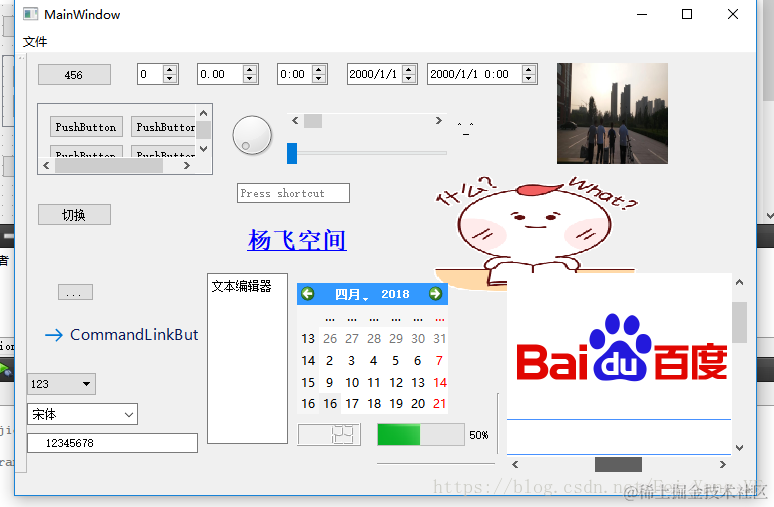
Task: Open the 四月 month dropdown
Action: 351,294
